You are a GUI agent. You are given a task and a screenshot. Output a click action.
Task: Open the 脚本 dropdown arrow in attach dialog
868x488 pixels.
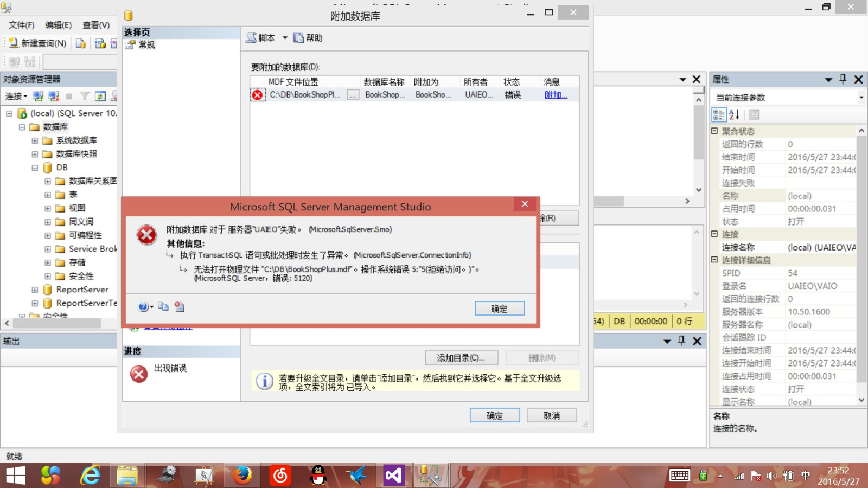click(x=285, y=38)
